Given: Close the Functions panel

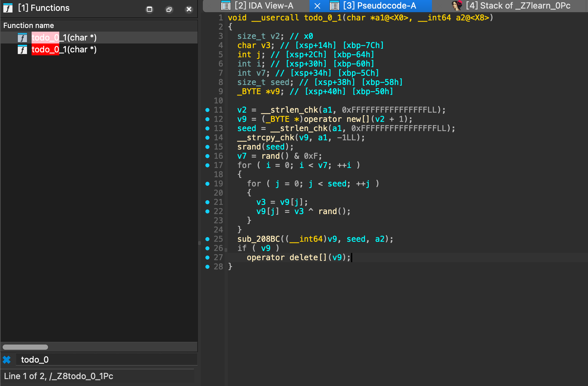Looking at the screenshot, I should 189,9.
